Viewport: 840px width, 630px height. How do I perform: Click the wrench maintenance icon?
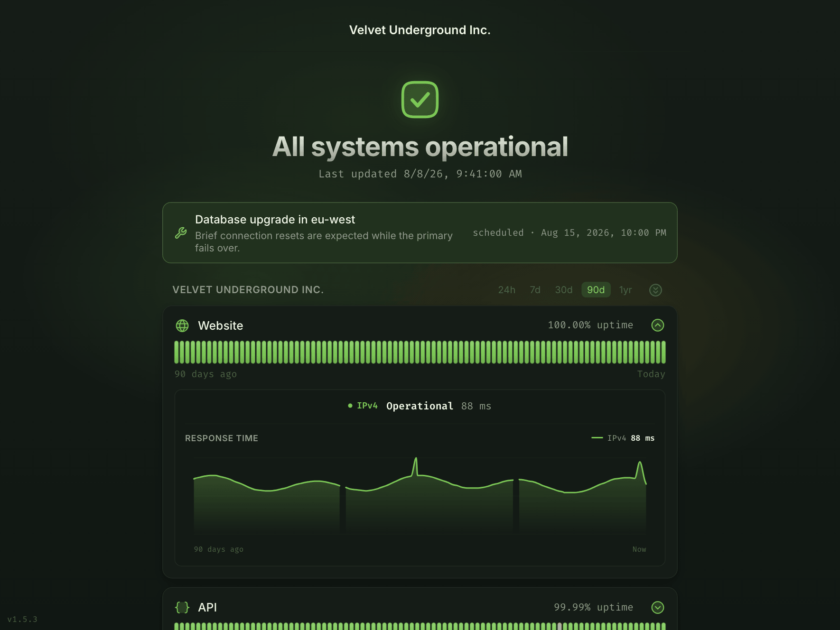(181, 233)
